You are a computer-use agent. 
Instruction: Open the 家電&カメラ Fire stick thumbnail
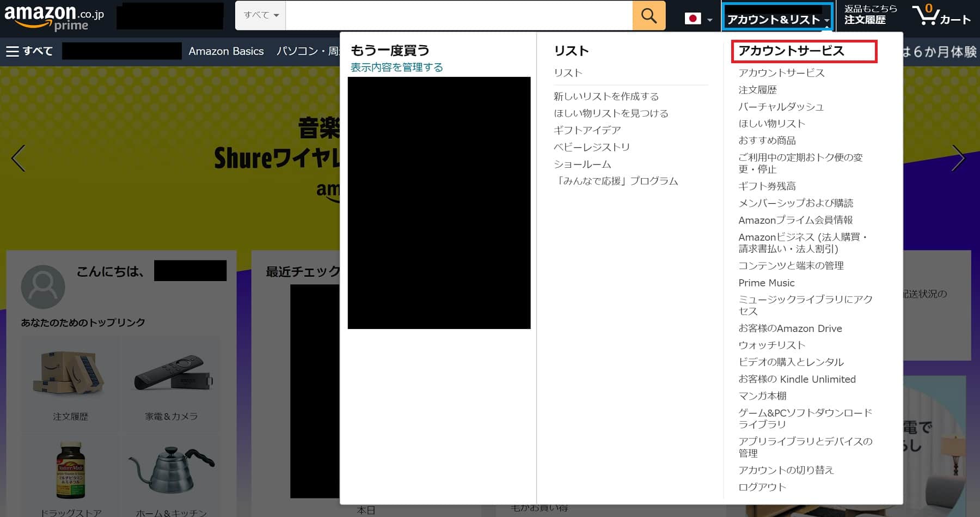(173, 373)
